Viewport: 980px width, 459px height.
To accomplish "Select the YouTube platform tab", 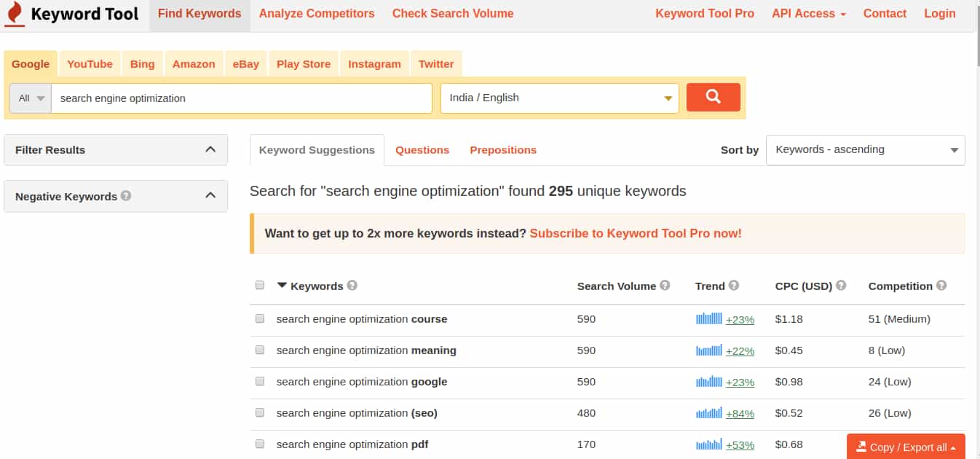I will coord(90,63).
